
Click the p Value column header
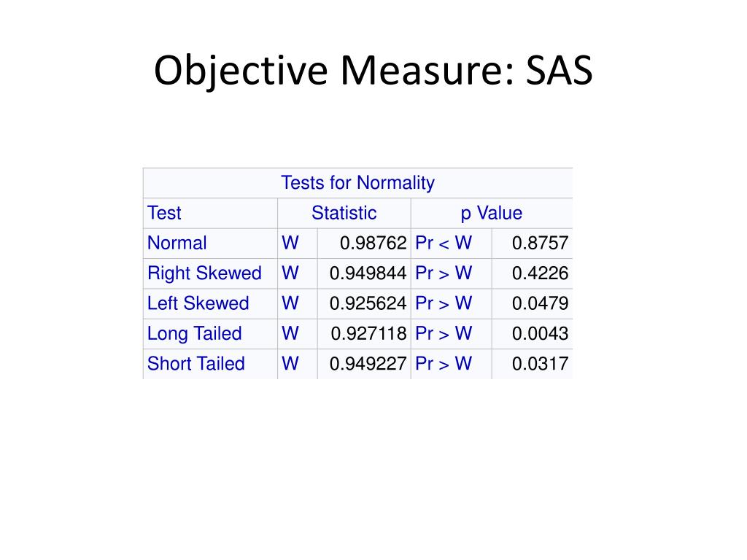point(491,213)
